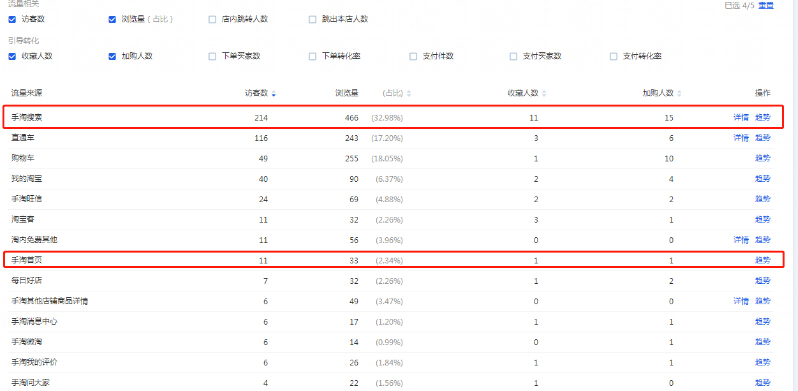Image resolution: width=798 pixels, height=391 pixels.
Task: Check the 支付件数 checkbox
Action: [x=413, y=57]
